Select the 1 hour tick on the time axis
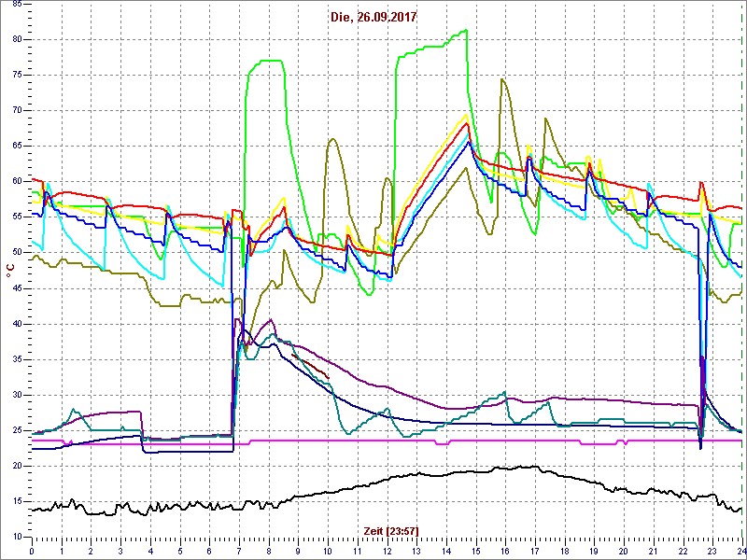The height and width of the screenshot is (560, 747). click(62, 552)
